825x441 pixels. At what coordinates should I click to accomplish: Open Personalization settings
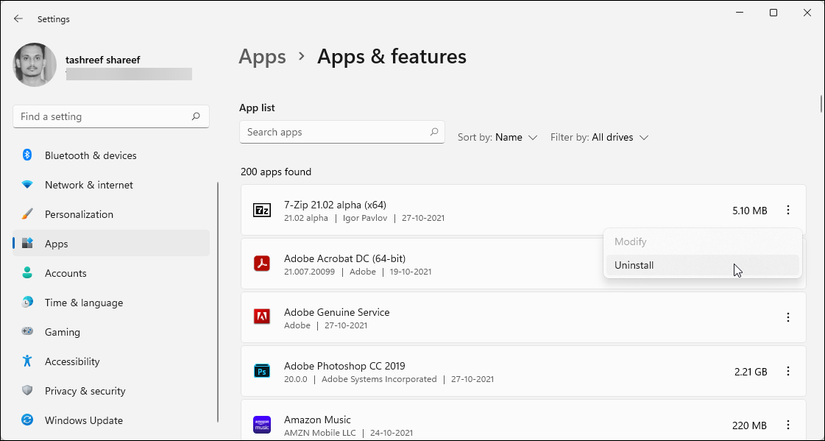tap(78, 214)
